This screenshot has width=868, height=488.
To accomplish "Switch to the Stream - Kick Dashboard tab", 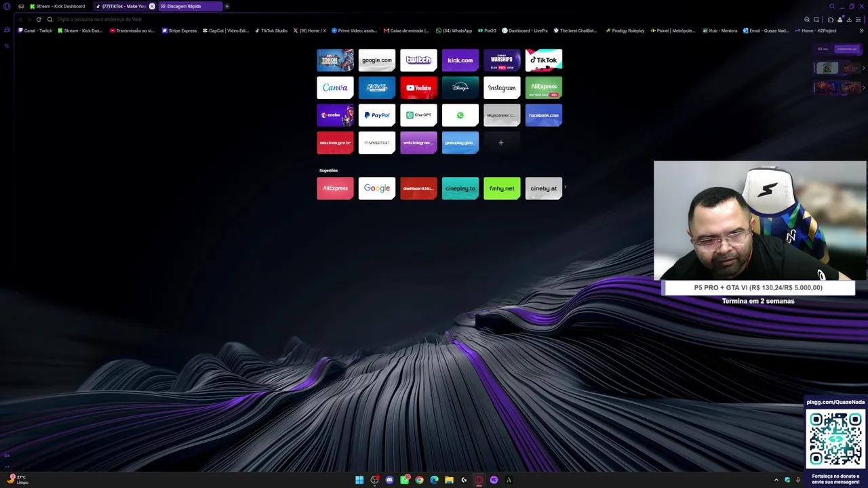I will (58, 6).
